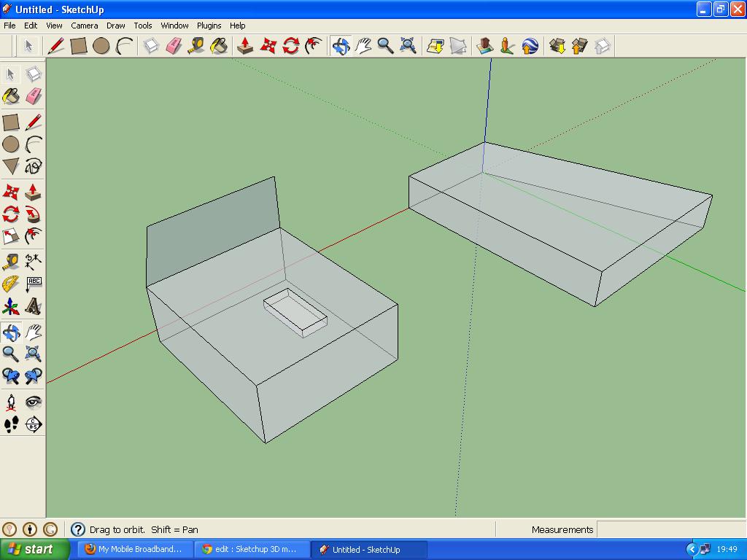Select the Push/Pull tool in the top toolbar

click(x=245, y=46)
